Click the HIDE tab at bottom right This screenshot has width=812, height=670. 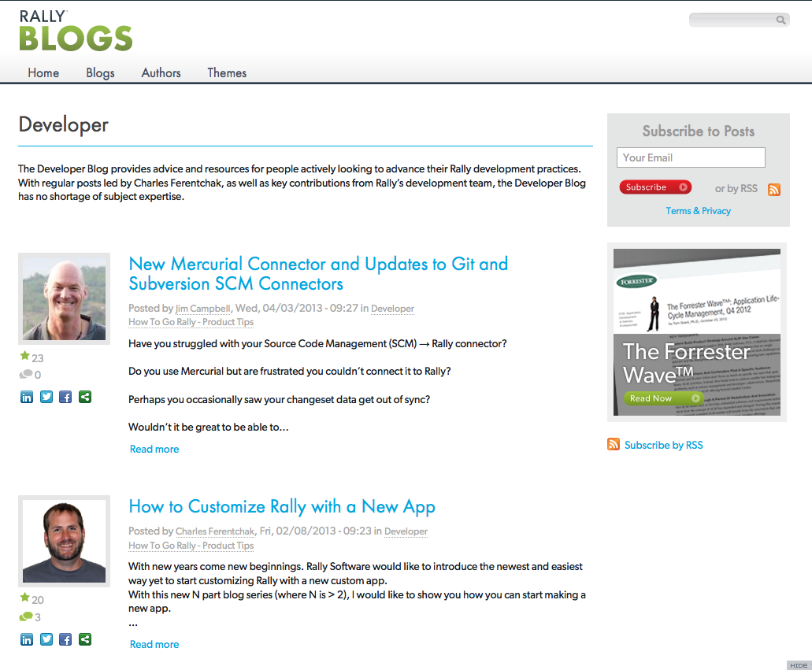[798, 665]
